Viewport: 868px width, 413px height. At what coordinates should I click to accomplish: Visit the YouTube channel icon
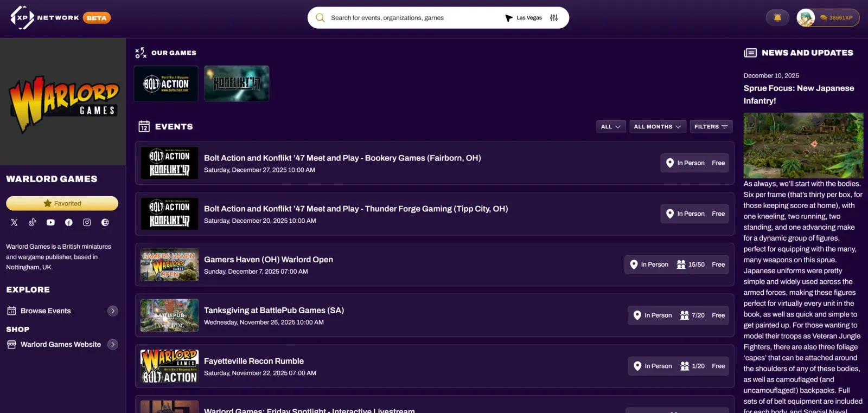tap(50, 222)
